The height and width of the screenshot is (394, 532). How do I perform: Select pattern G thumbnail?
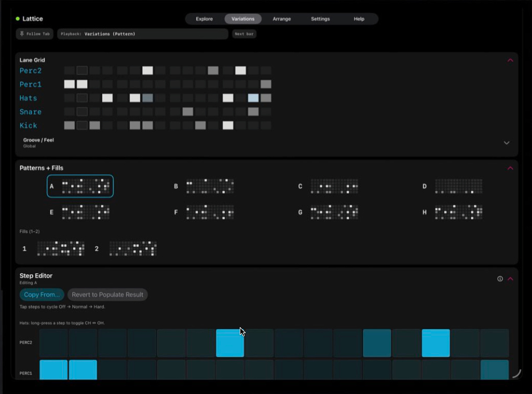334,212
